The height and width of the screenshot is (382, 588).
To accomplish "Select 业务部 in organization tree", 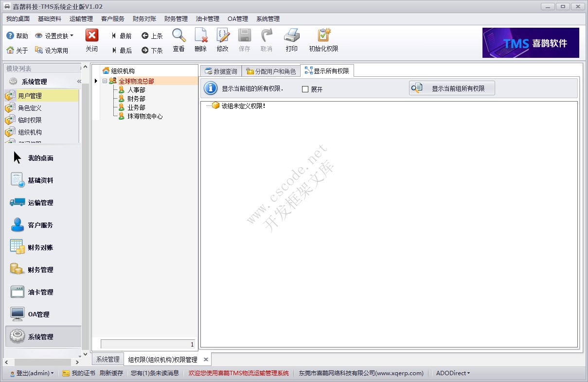I will (x=136, y=107).
